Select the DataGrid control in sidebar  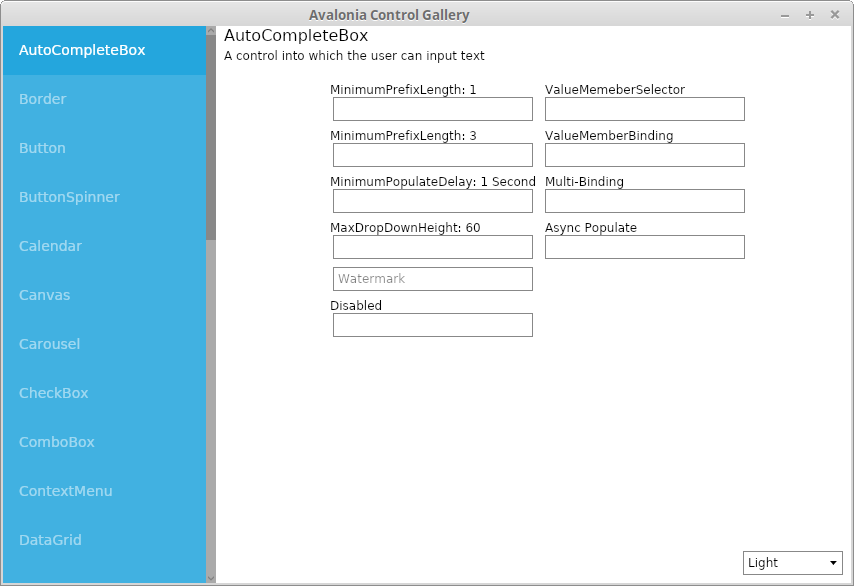[100, 540]
